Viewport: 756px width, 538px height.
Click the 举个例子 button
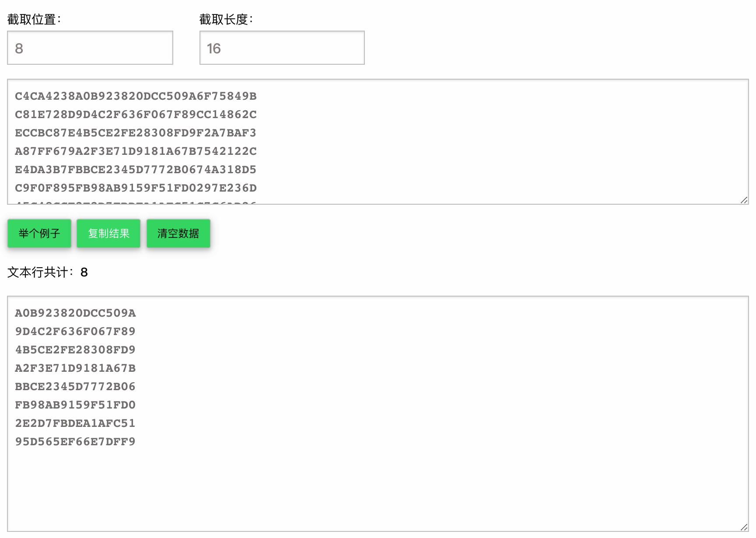[39, 234]
